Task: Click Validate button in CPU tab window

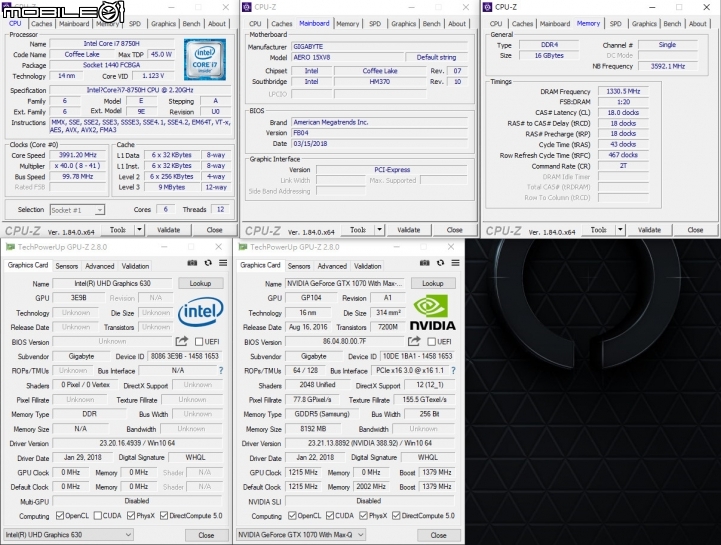Action: click(x=168, y=229)
